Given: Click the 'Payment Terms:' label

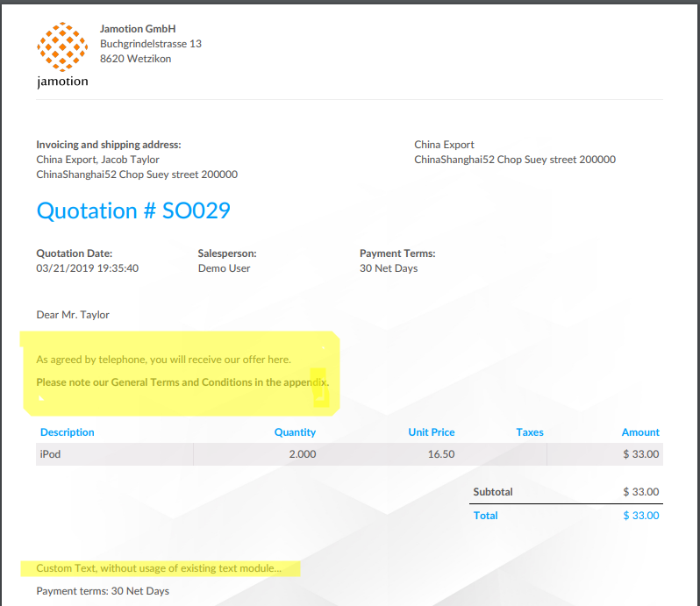Looking at the screenshot, I should coord(397,253).
